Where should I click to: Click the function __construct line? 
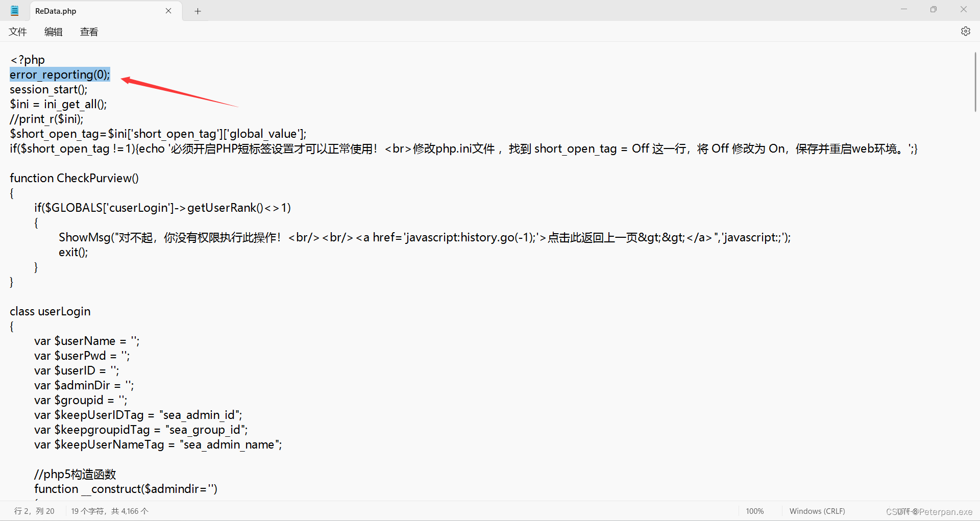[126, 489]
